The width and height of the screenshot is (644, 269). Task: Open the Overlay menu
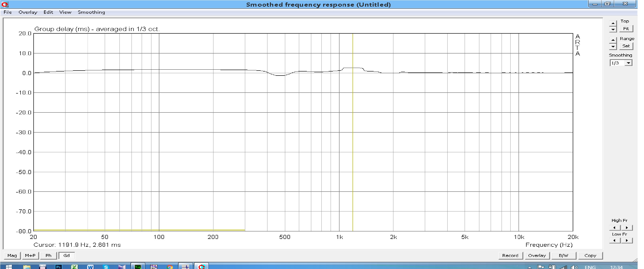tap(28, 12)
